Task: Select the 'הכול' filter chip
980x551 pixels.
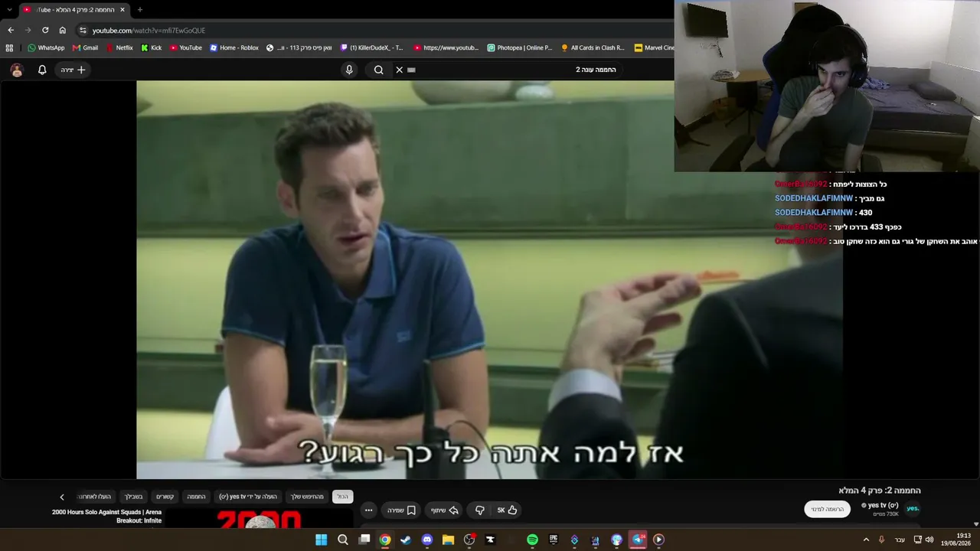Action: 342,497
